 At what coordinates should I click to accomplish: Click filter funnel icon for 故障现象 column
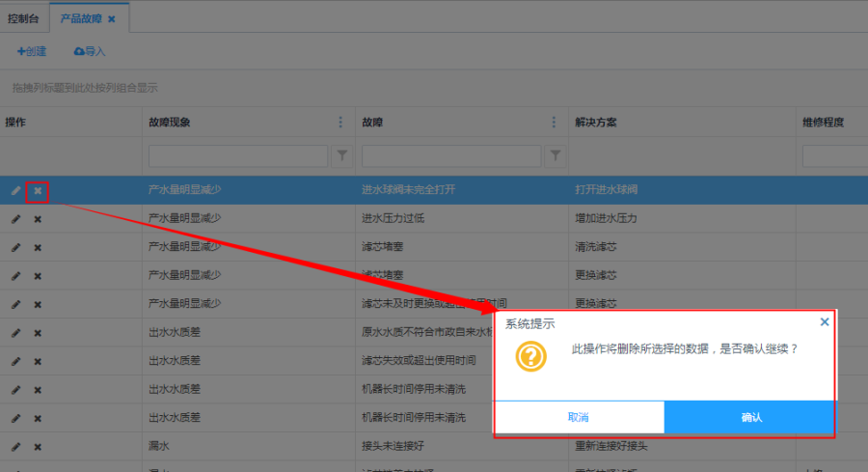click(342, 155)
